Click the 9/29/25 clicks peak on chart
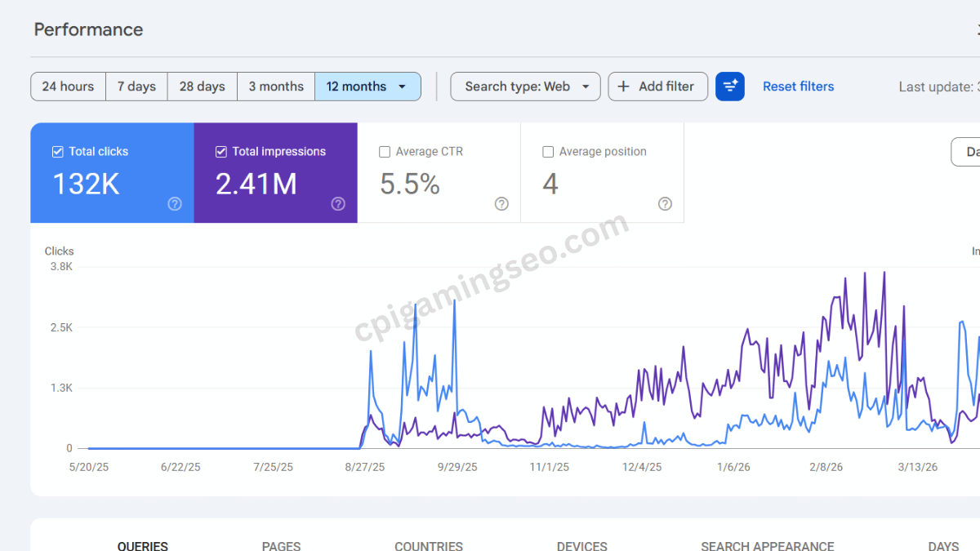The image size is (980, 551). tap(454, 302)
